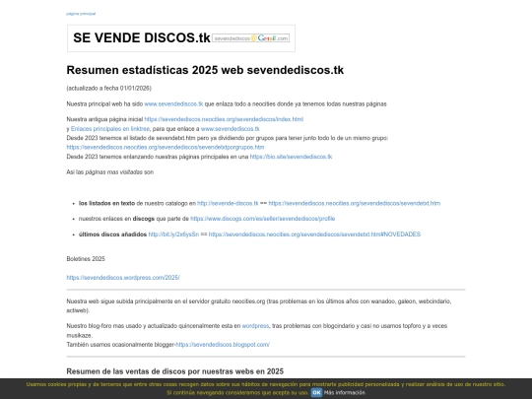Open the wordpress.com/2025 boletines link
The image size is (532, 399).
123,278
